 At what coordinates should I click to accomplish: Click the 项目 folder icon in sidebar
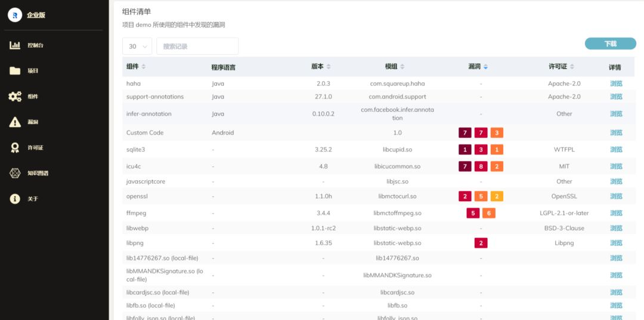(x=15, y=71)
